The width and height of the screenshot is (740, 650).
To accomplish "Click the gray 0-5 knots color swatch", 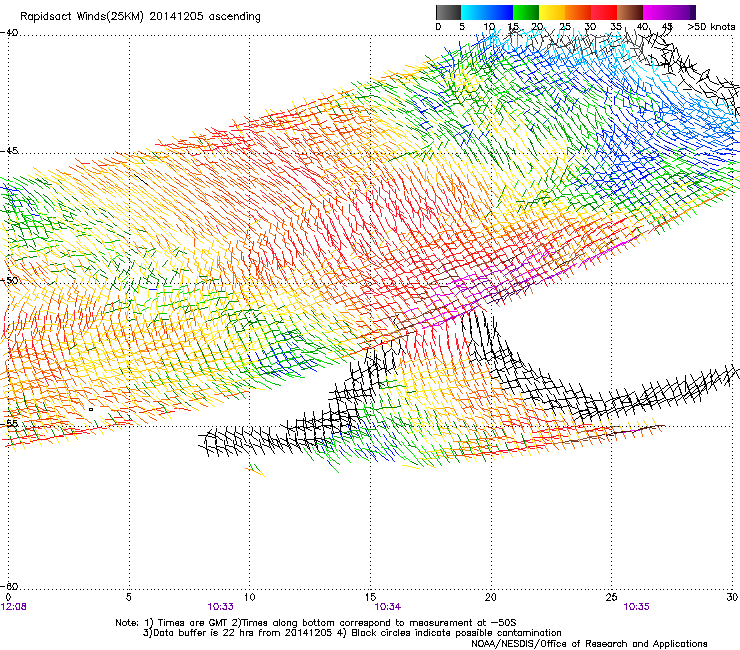I will pyautogui.click(x=448, y=12).
